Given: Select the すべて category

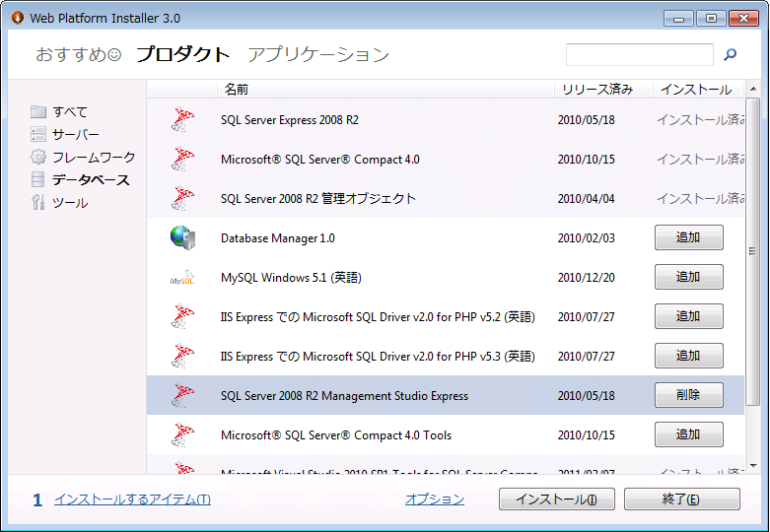Looking at the screenshot, I should pyautogui.click(x=70, y=112).
